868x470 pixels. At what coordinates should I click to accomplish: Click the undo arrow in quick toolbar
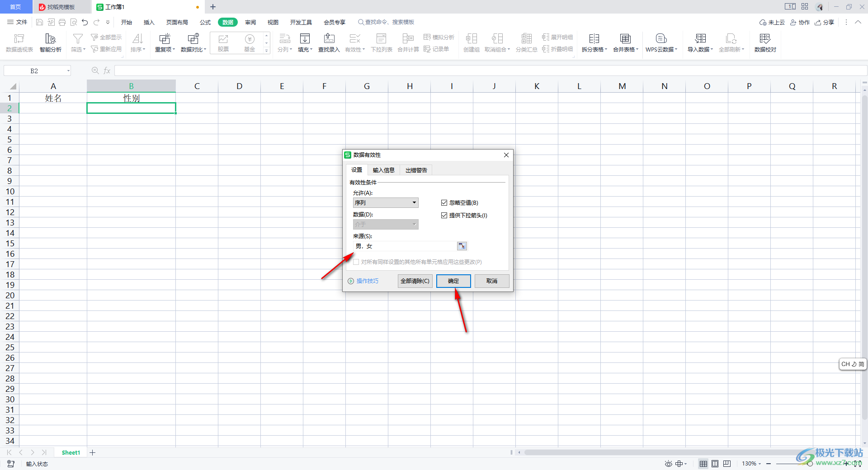click(x=85, y=22)
